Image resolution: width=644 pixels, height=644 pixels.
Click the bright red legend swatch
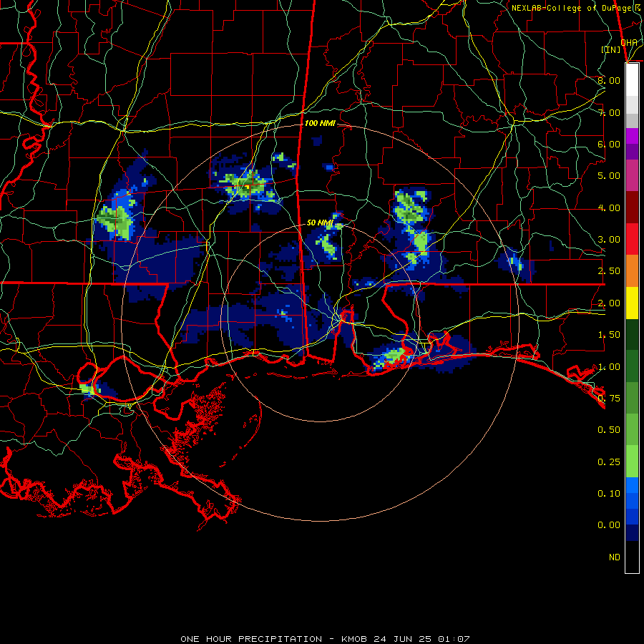[x=632, y=239]
